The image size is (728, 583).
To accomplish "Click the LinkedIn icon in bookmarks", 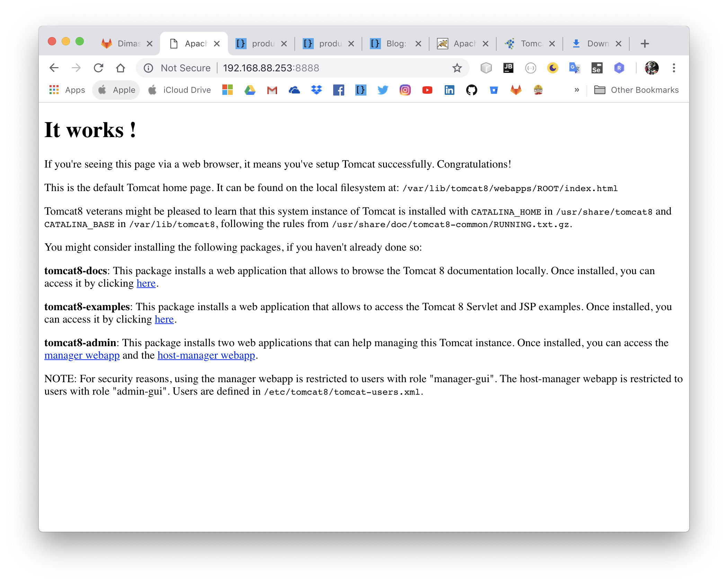I will click(x=450, y=90).
